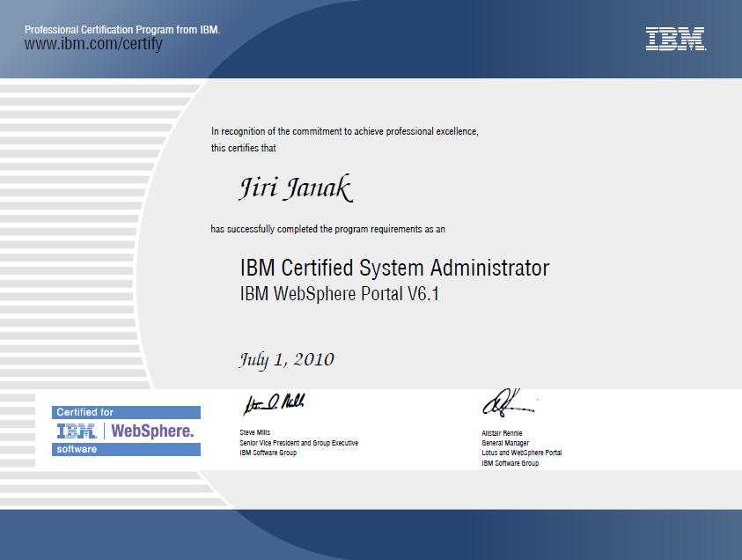The width and height of the screenshot is (742, 560).
Task: Click Steve Mills' handwritten signature
Action: click(274, 404)
